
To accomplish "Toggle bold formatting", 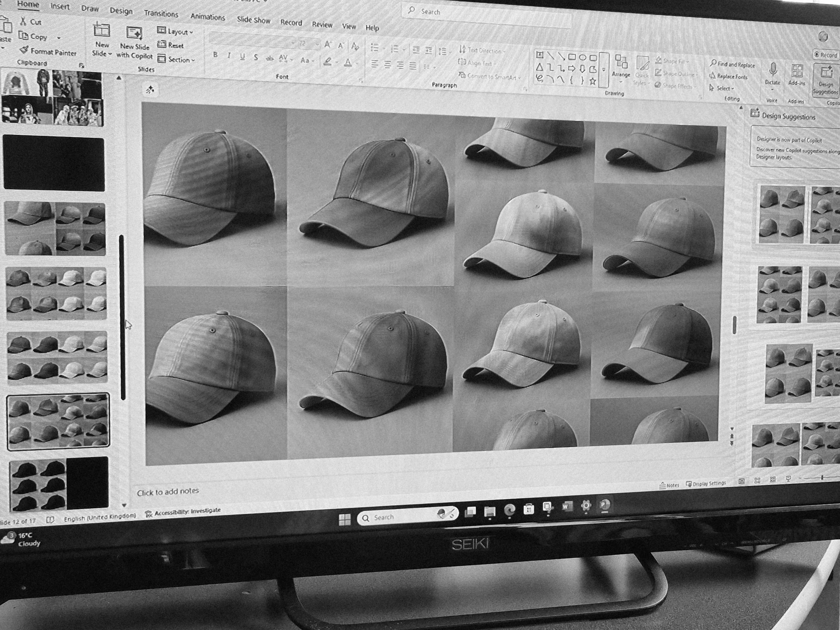I will [215, 55].
